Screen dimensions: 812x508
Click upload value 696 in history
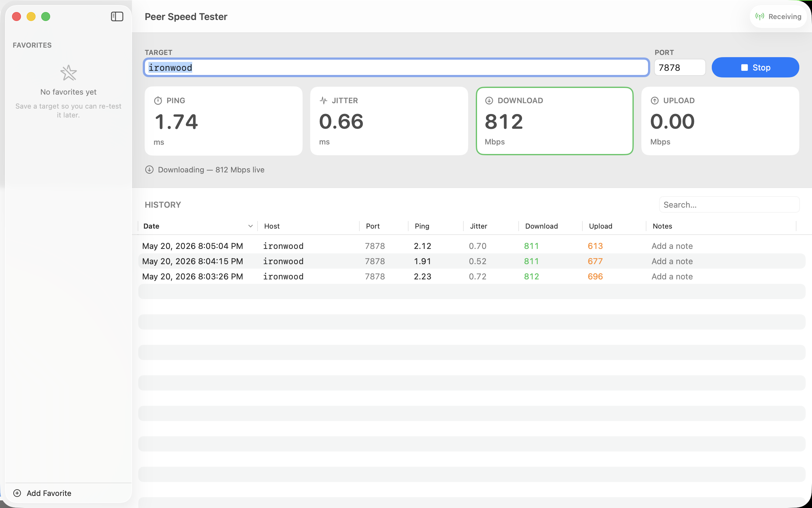595,277
